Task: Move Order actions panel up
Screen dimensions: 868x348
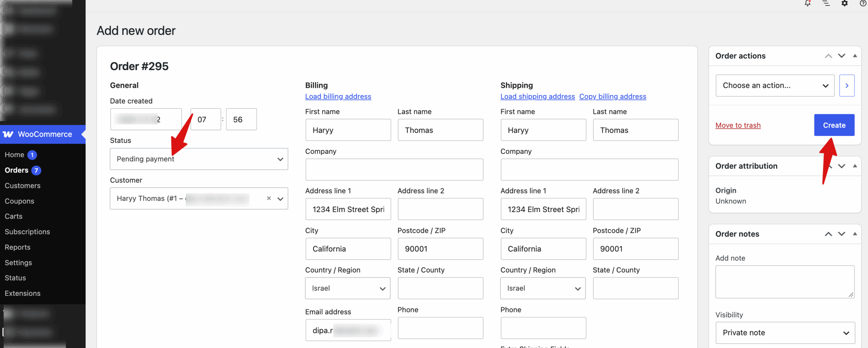Action: pos(828,56)
